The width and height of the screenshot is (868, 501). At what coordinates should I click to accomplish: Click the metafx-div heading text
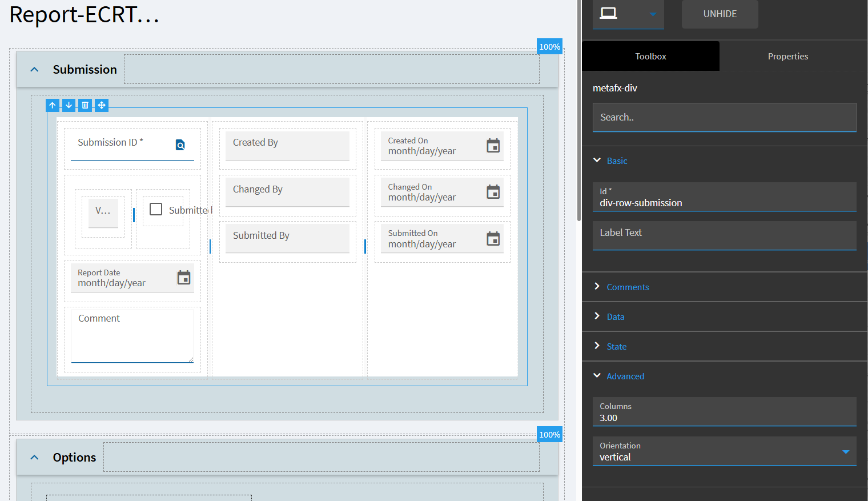click(x=615, y=88)
